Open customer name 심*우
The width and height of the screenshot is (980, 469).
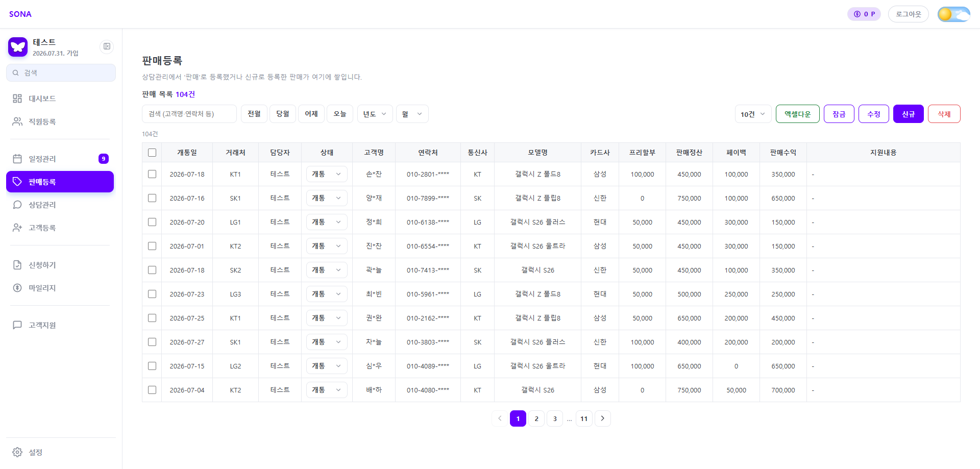coord(374,366)
